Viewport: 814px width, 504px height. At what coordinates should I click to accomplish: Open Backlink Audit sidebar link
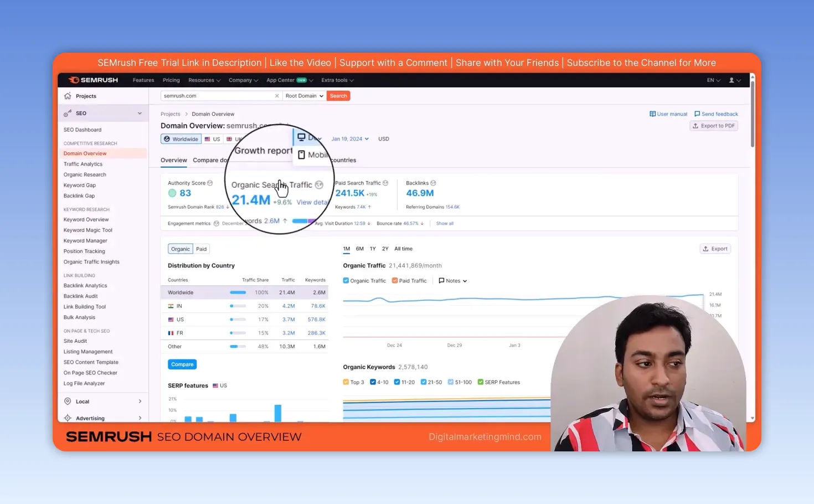pyautogui.click(x=80, y=296)
